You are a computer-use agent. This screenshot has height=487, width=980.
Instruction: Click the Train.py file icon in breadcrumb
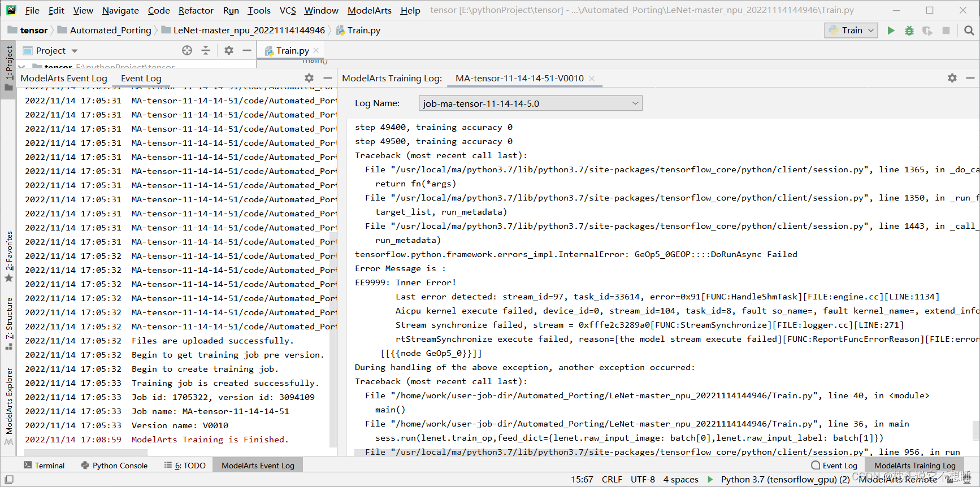click(x=340, y=31)
